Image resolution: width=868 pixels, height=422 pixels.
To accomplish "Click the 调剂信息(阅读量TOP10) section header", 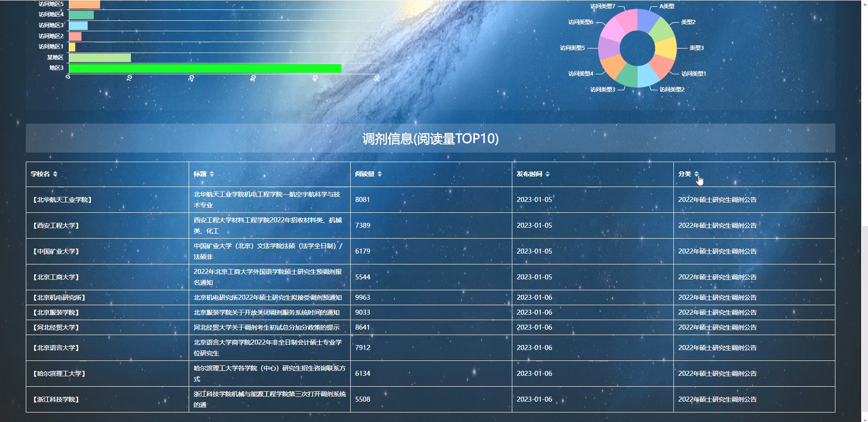I will click(430, 139).
